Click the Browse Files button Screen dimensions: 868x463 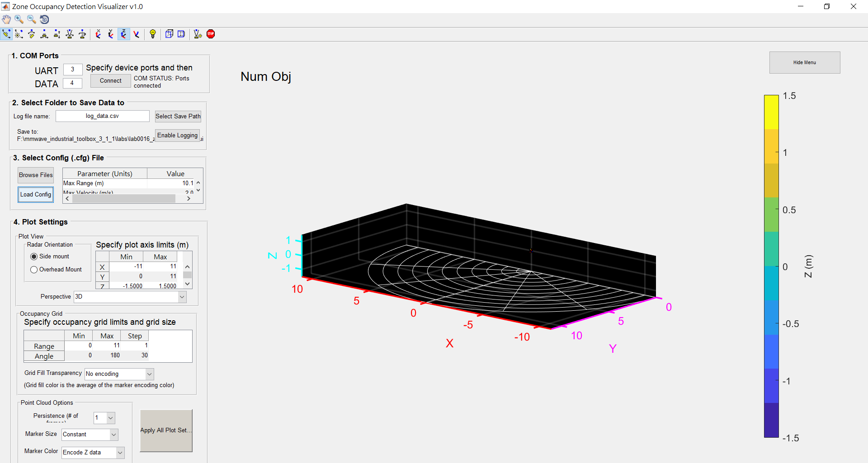coord(36,175)
